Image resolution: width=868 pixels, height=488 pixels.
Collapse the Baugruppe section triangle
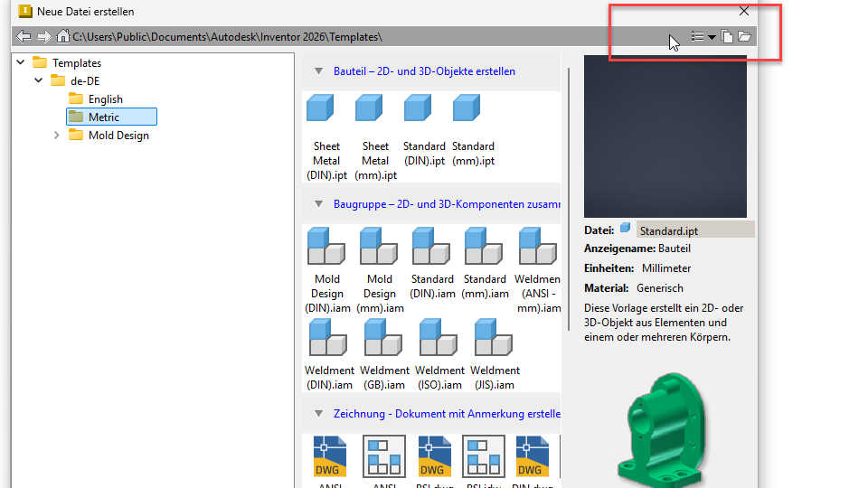click(x=318, y=203)
